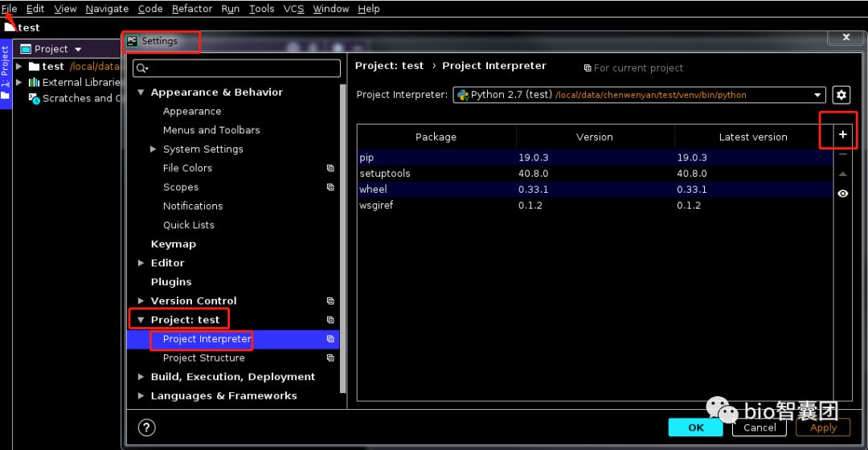Screen dimensions: 868x450
Task: Click the External Libraries bars icon
Action: pos(35,82)
